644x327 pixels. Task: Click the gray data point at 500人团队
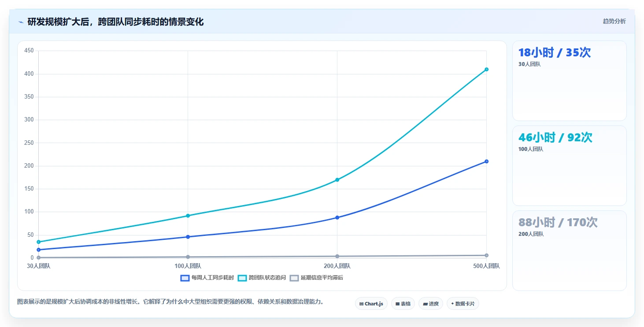pyautogui.click(x=486, y=255)
